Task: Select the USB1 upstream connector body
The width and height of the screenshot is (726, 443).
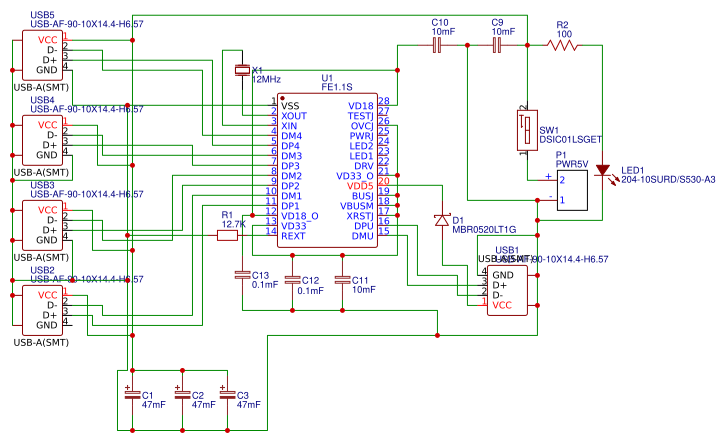Action: (507, 290)
